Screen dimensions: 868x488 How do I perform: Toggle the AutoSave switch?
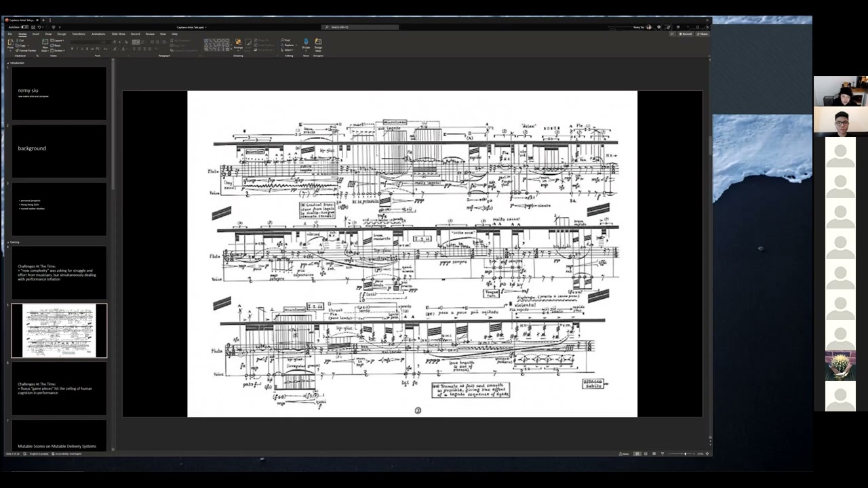(x=24, y=27)
